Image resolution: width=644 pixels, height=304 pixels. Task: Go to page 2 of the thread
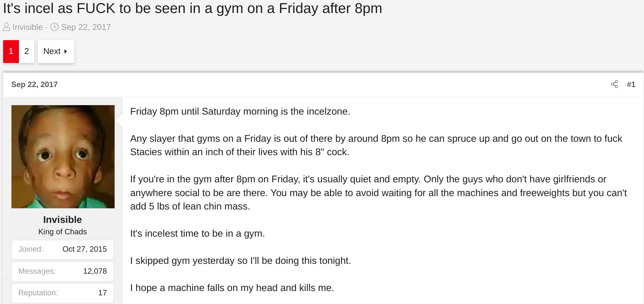coord(27,52)
